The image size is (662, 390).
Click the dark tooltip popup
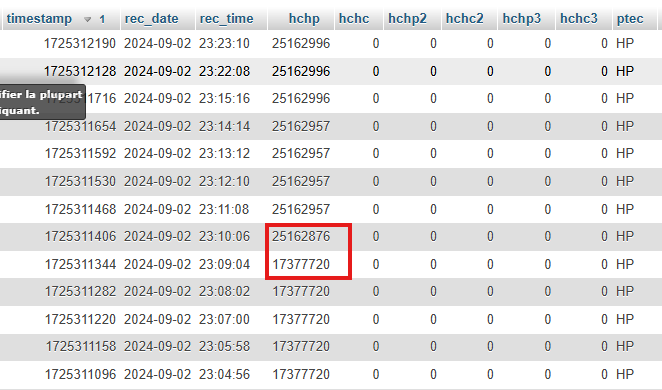[x=42, y=102]
